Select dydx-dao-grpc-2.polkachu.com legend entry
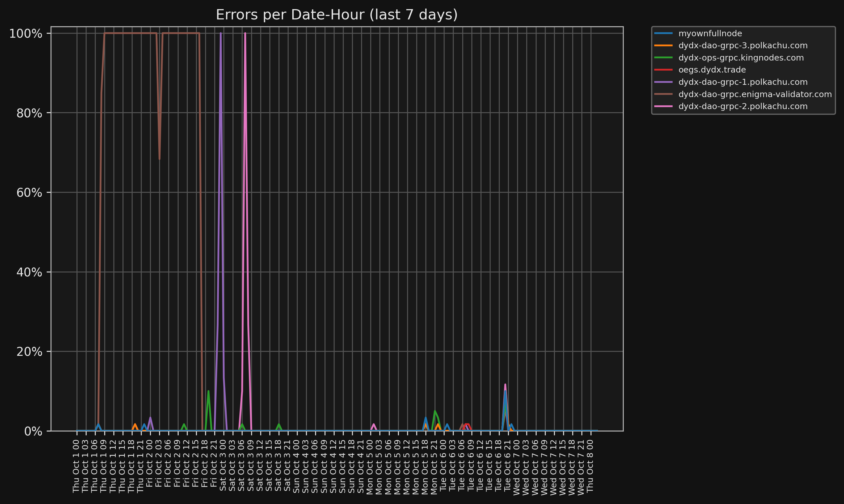Viewport: 844px width, 504px height. coord(743,106)
